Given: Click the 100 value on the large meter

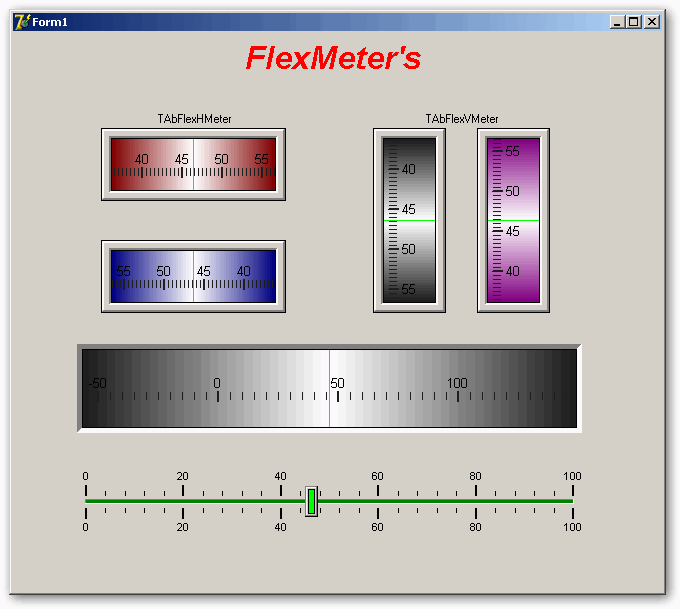Looking at the screenshot, I should (458, 383).
